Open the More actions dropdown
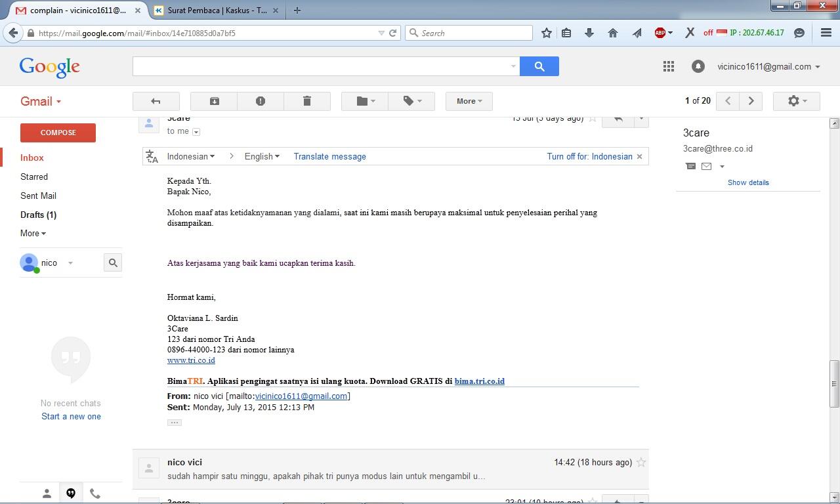This screenshot has width=840, height=504. 469,101
